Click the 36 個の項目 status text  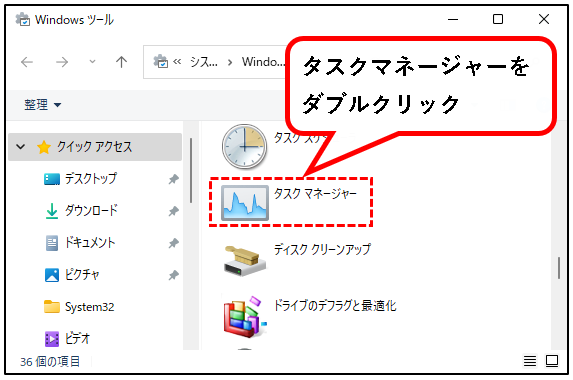50,361
